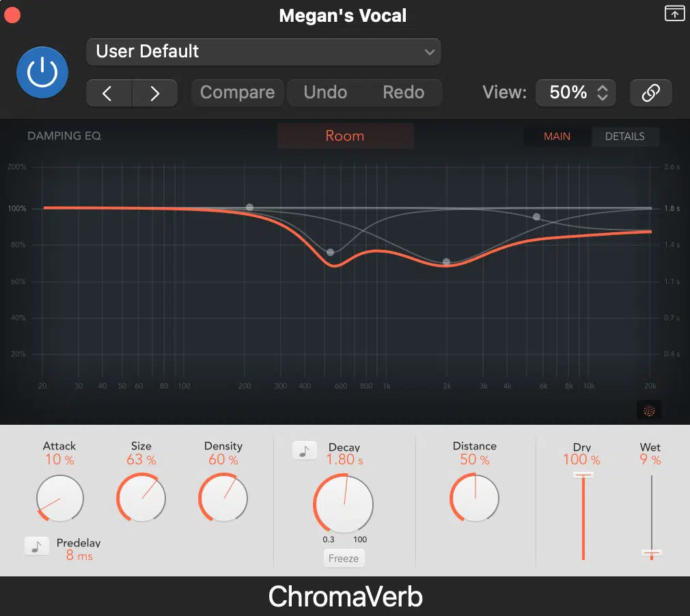This screenshot has width=690, height=616.
Task: Click the Attack 10 % value
Action: [x=60, y=460]
